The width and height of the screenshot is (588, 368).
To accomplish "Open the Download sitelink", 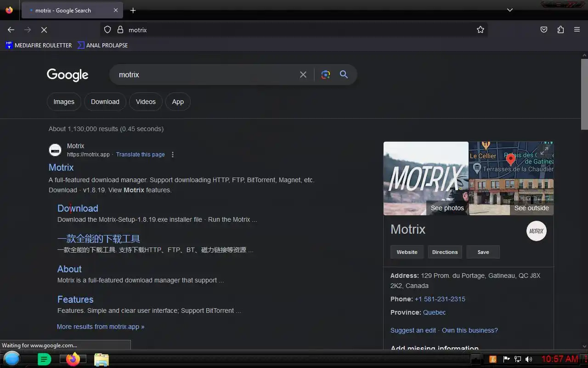I will coord(78,208).
